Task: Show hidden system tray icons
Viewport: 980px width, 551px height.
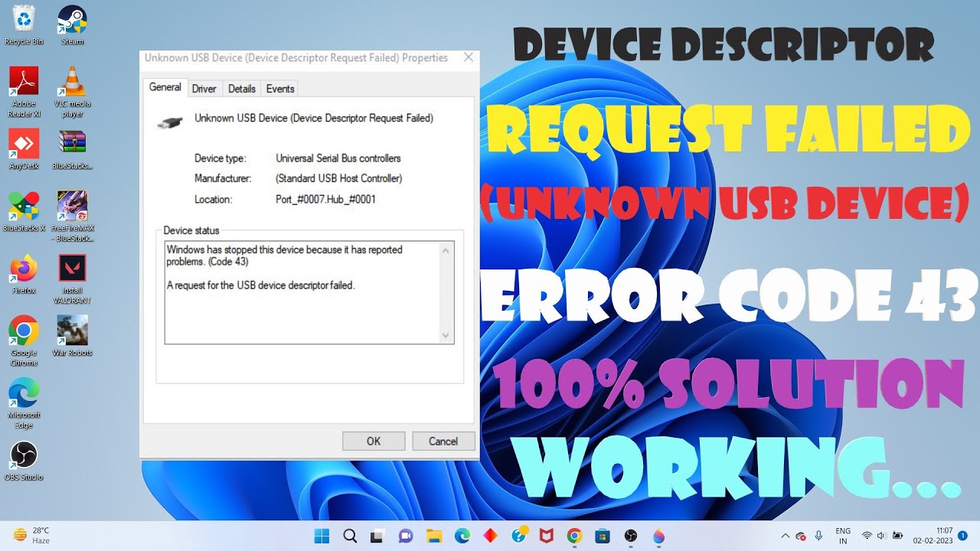Action: (x=785, y=536)
